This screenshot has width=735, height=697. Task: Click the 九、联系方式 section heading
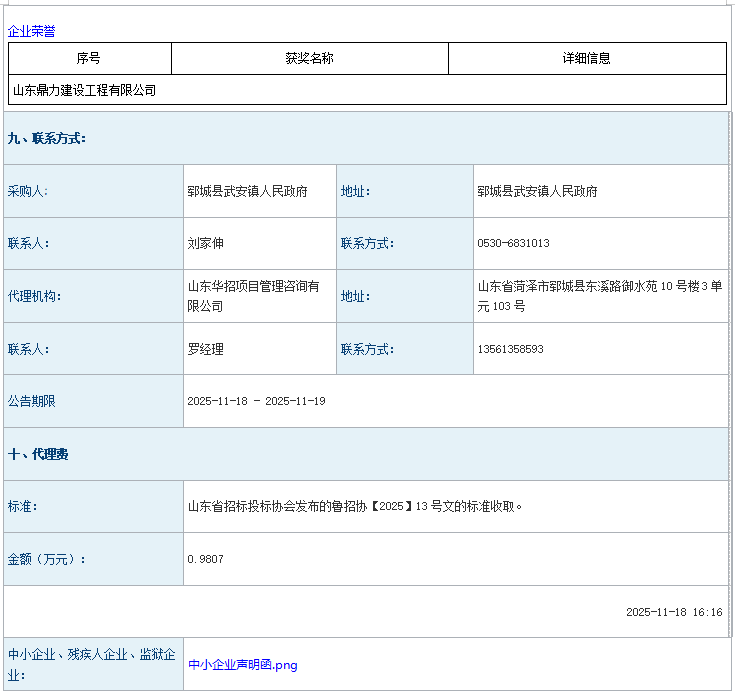tap(47, 138)
